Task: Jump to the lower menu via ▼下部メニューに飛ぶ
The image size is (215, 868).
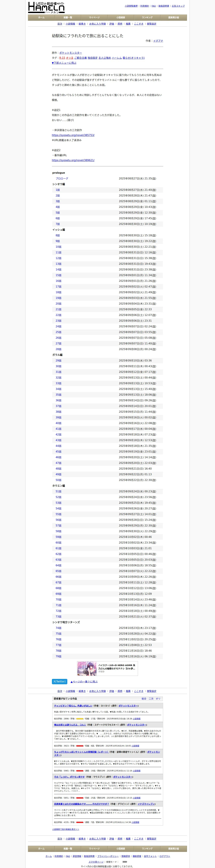Action: (x=64, y=63)
